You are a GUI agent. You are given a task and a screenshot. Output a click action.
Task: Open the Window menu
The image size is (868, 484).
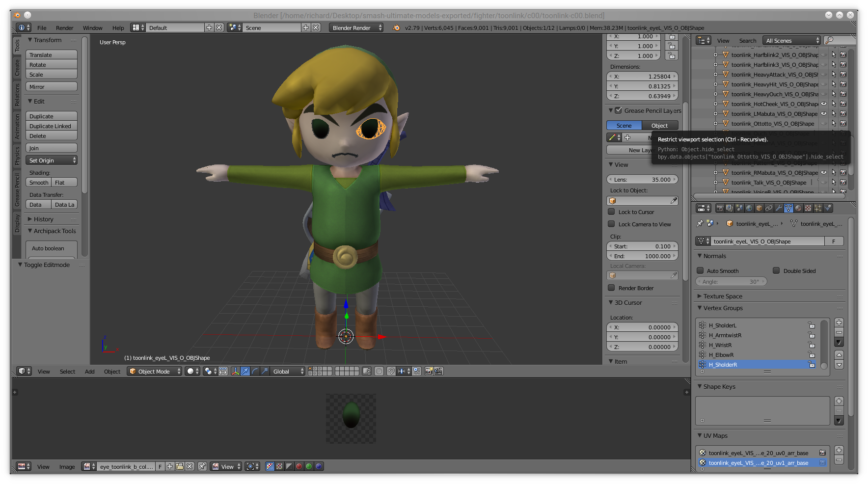(x=92, y=28)
